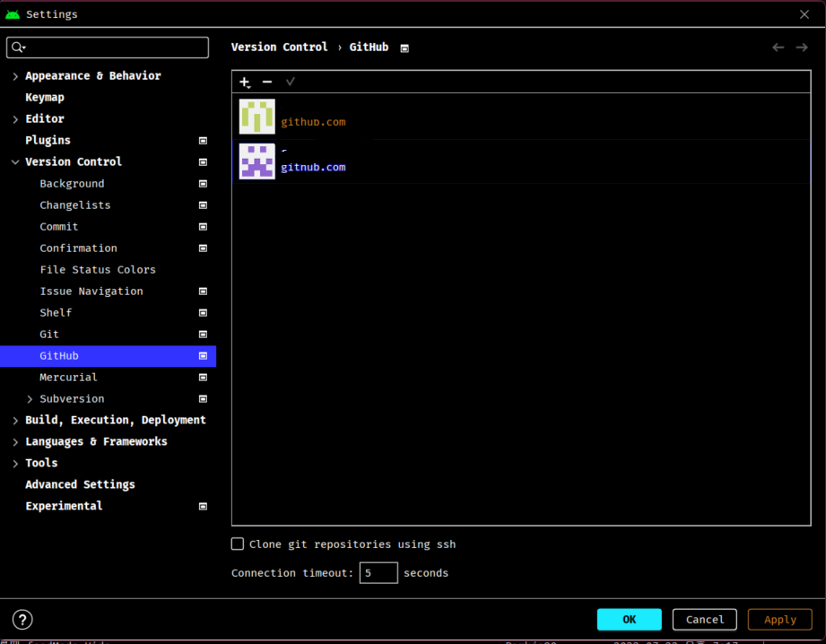This screenshot has height=644, width=826.
Task: Set selected account as default checkmark
Action: pyautogui.click(x=291, y=82)
